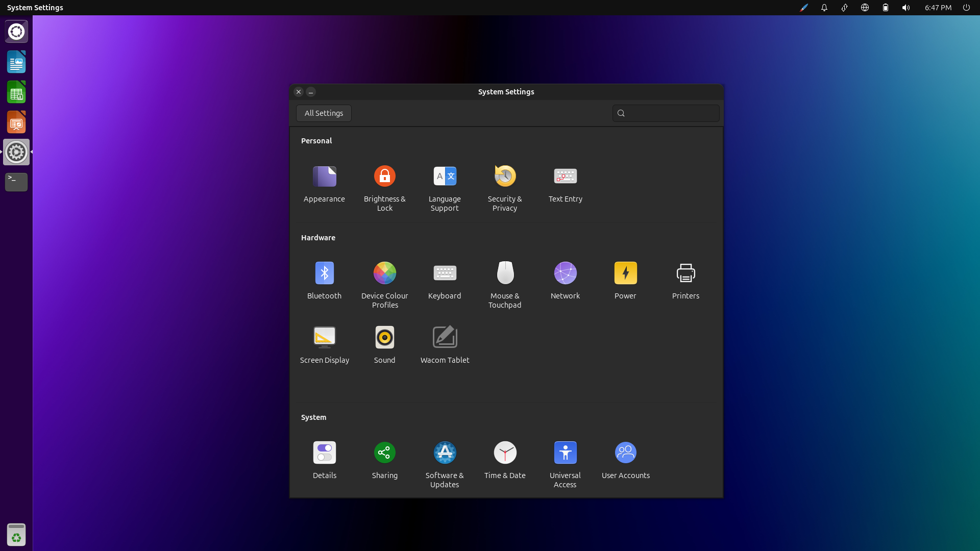Open Language Support settings
This screenshot has height=551, width=980.
(x=445, y=188)
